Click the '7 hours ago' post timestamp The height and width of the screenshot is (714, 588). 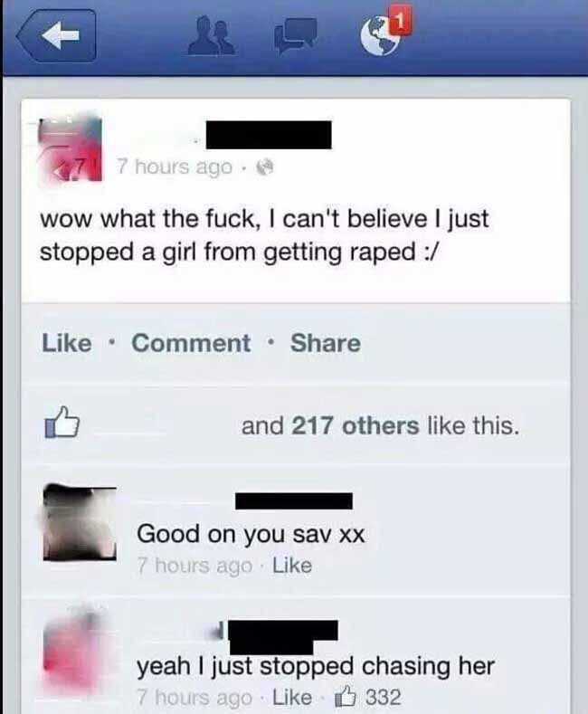pos(174,167)
